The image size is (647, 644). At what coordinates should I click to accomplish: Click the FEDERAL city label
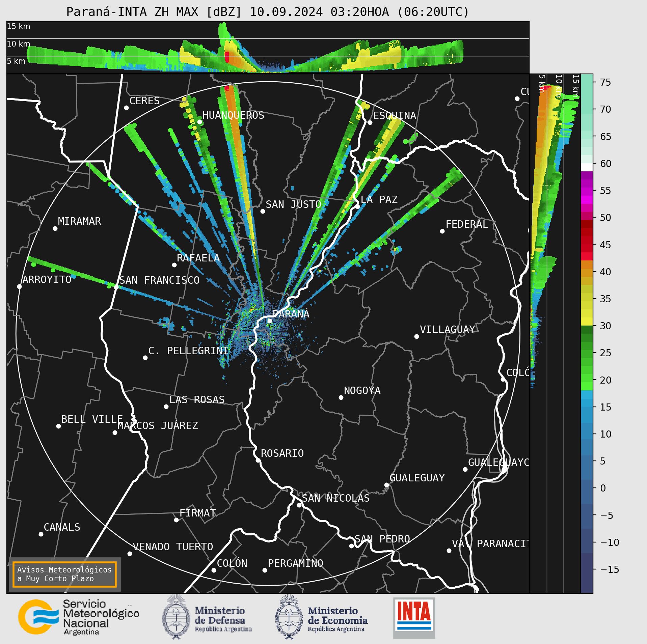467,224
